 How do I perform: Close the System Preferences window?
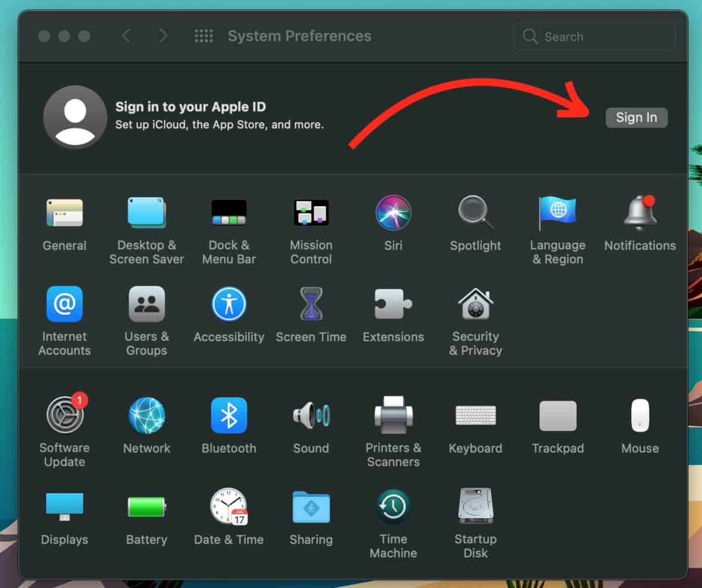pos(44,36)
